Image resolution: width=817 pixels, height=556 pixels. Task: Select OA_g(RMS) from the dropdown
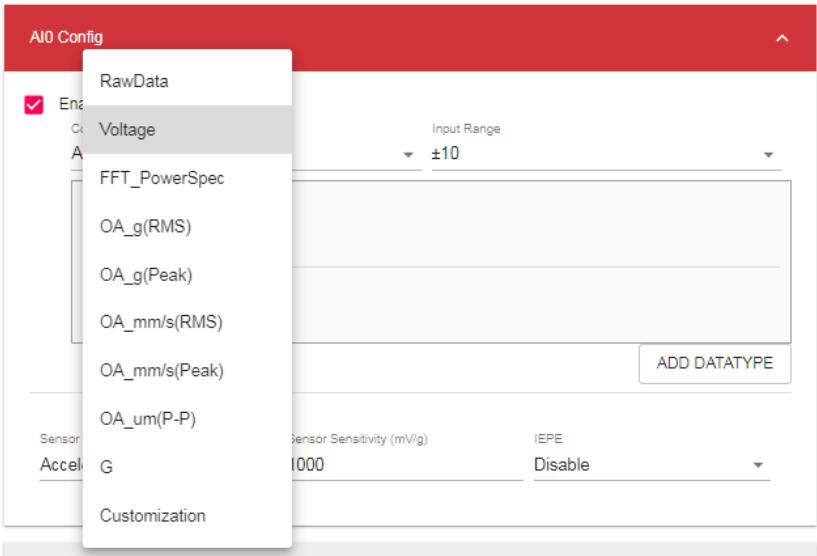pyautogui.click(x=187, y=226)
